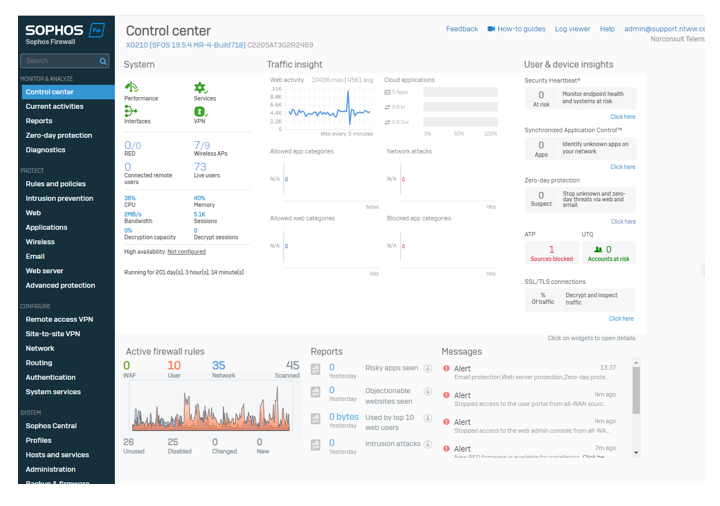Viewport: 720px width, 506px height.
Task: Open the Interfaces icon in System panel
Action: point(131,111)
